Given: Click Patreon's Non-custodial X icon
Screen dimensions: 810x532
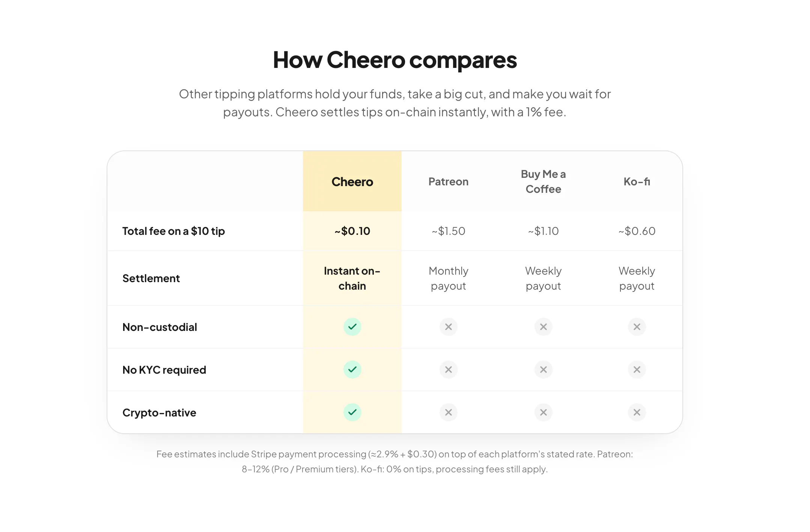Looking at the screenshot, I should pyautogui.click(x=448, y=327).
